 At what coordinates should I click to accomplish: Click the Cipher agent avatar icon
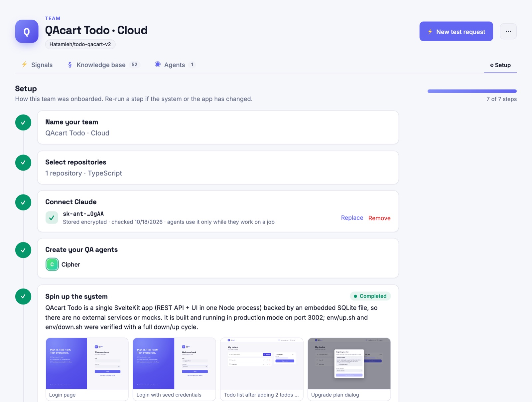tap(52, 265)
